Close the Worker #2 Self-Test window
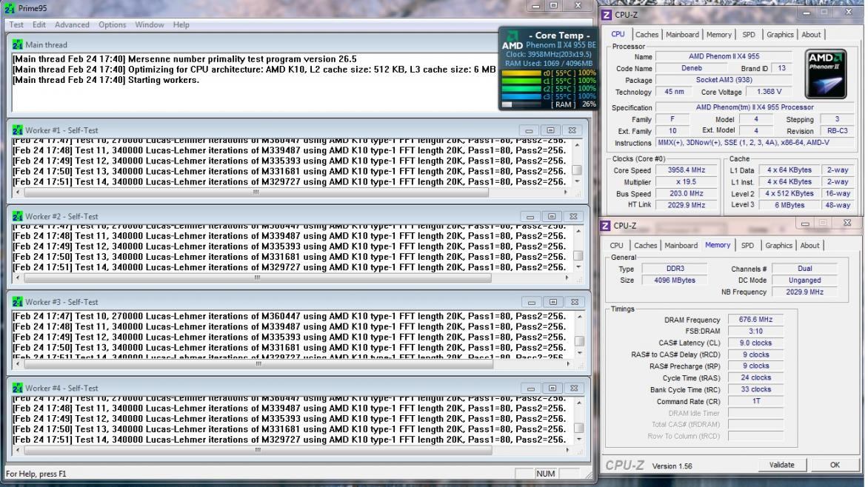 [x=573, y=216]
